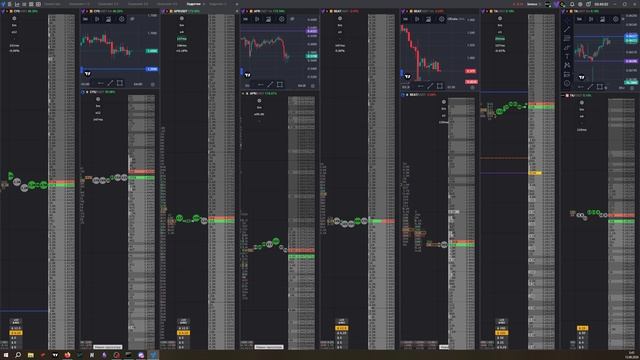The image size is (640, 360).
Task: Open exchange dropdown in top right bar
Action: (533, 4)
